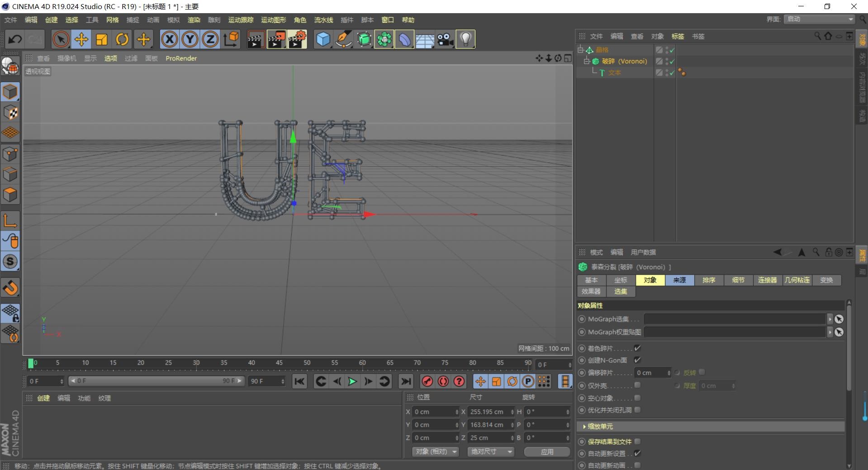Open the 绝对尺寸 dropdown
Viewport: 868px width, 470px height.
tap(491, 451)
